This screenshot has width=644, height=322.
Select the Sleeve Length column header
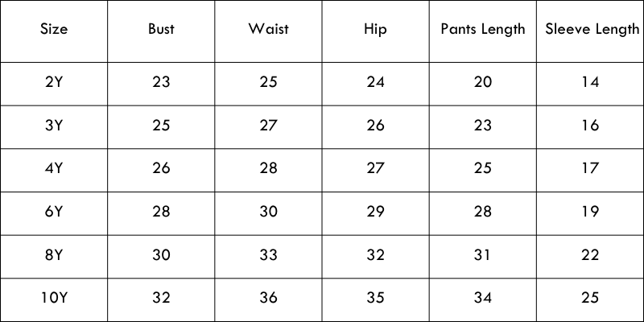[x=590, y=30]
